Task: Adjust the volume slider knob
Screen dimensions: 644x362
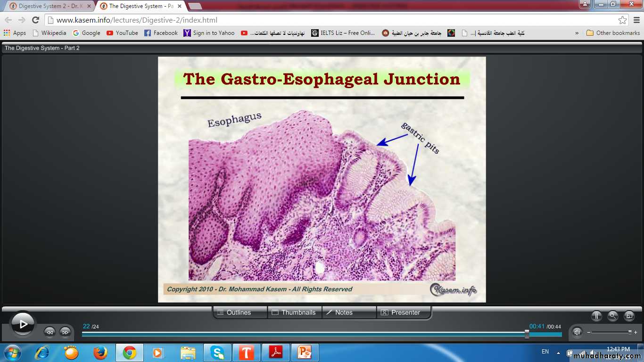Action: point(630,332)
